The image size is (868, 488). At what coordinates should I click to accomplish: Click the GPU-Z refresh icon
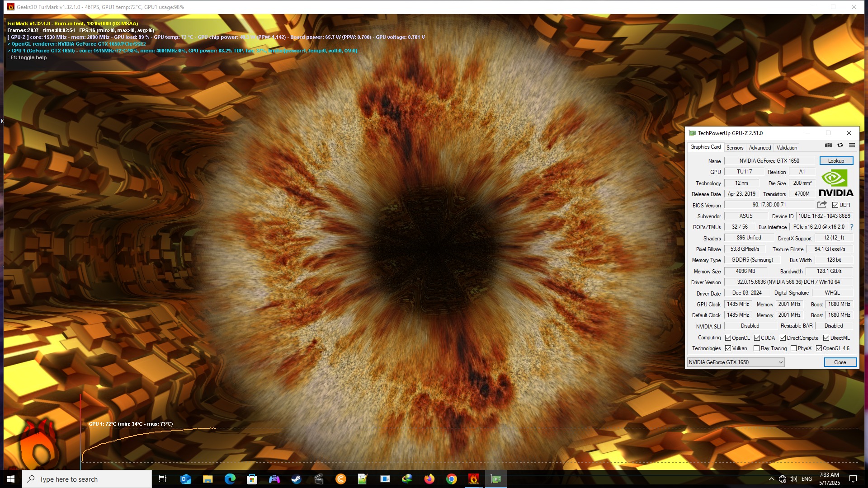840,145
